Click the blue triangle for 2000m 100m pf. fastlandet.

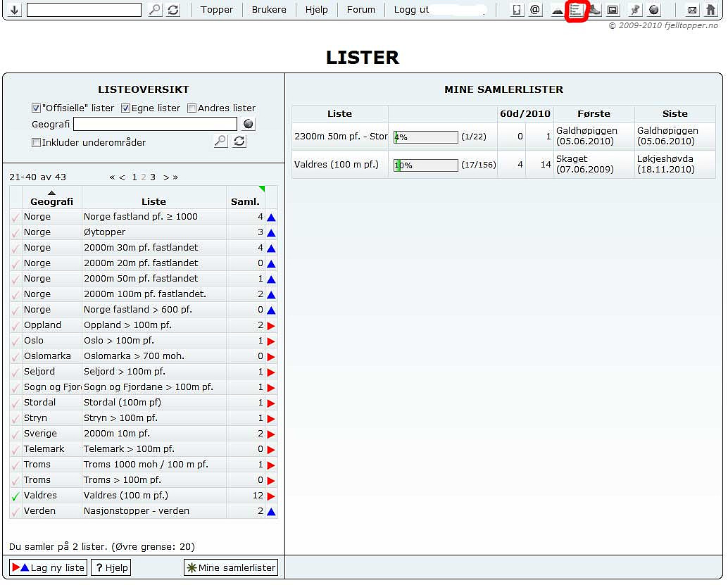(272, 295)
